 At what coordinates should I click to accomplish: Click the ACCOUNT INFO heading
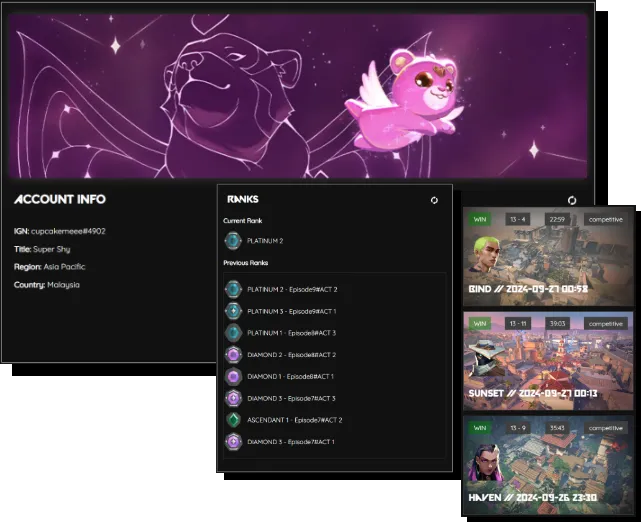60,199
